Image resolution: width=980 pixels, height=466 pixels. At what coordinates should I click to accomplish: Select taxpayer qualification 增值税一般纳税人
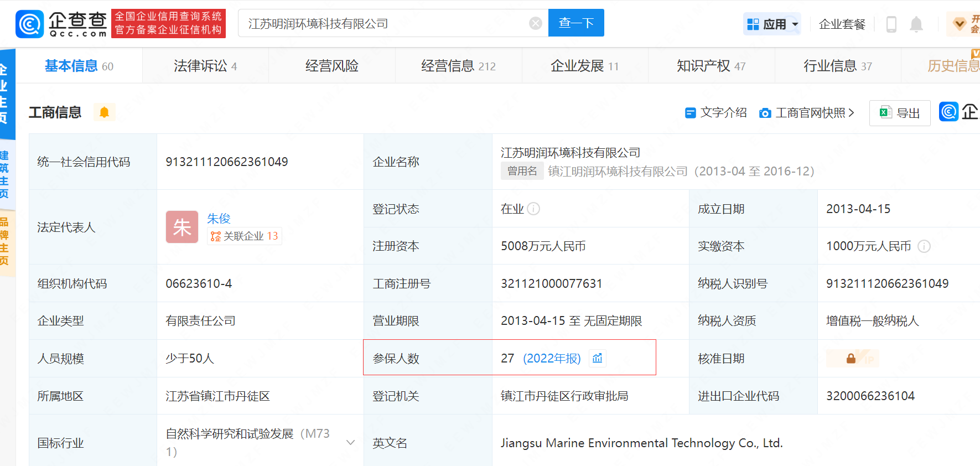point(873,321)
